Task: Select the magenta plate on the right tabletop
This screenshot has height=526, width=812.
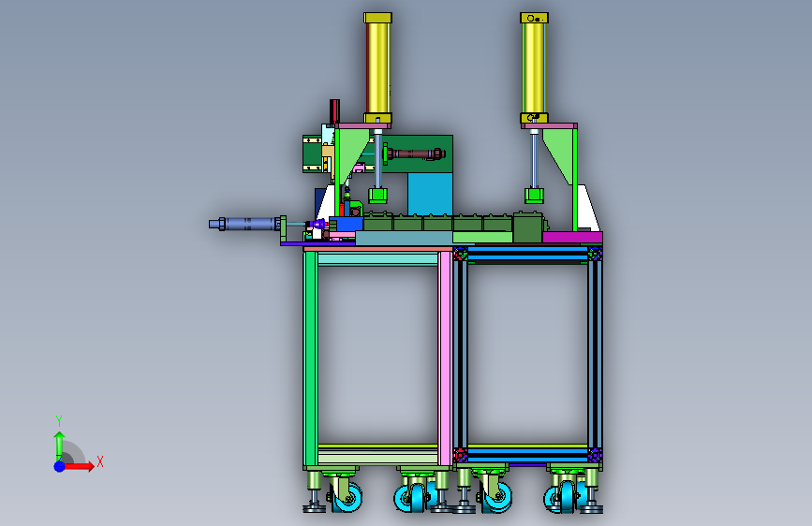Action: tap(572, 237)
